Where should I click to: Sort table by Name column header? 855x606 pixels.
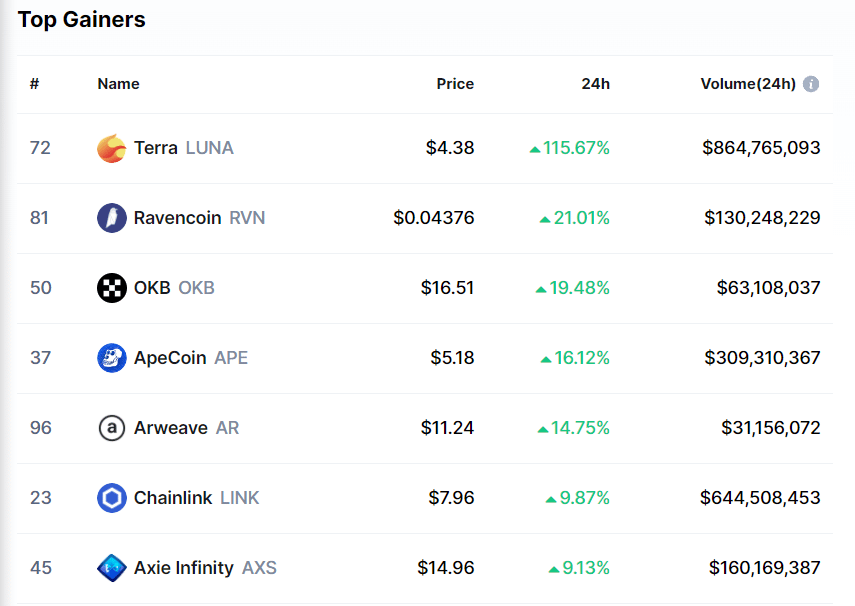click(x=118, y=84)
